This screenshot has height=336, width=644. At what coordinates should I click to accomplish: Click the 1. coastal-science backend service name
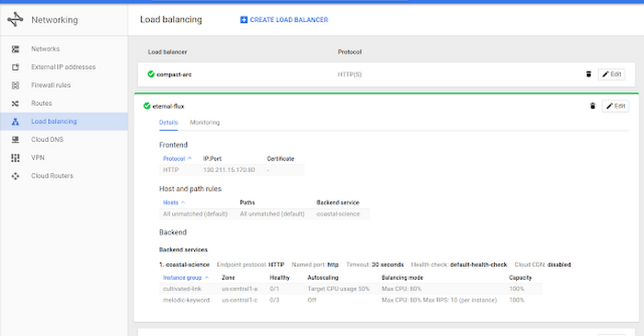pyautogui.click(x=184, y=264)
